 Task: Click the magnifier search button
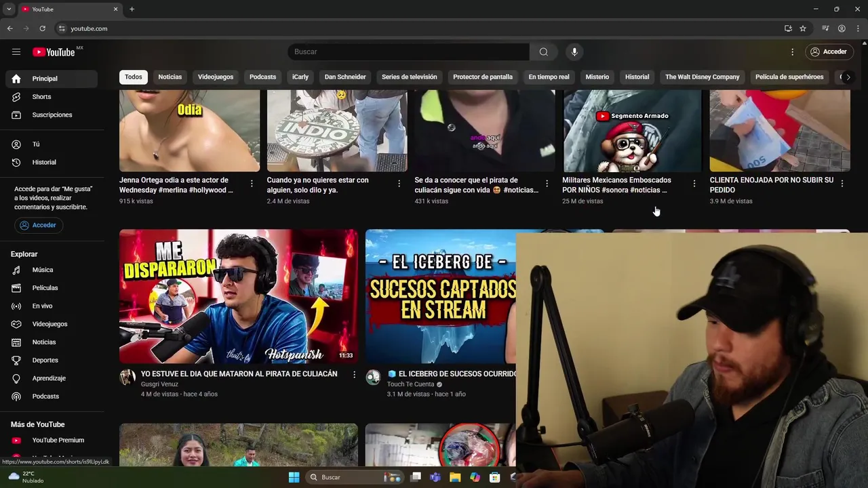pos(543,52)
